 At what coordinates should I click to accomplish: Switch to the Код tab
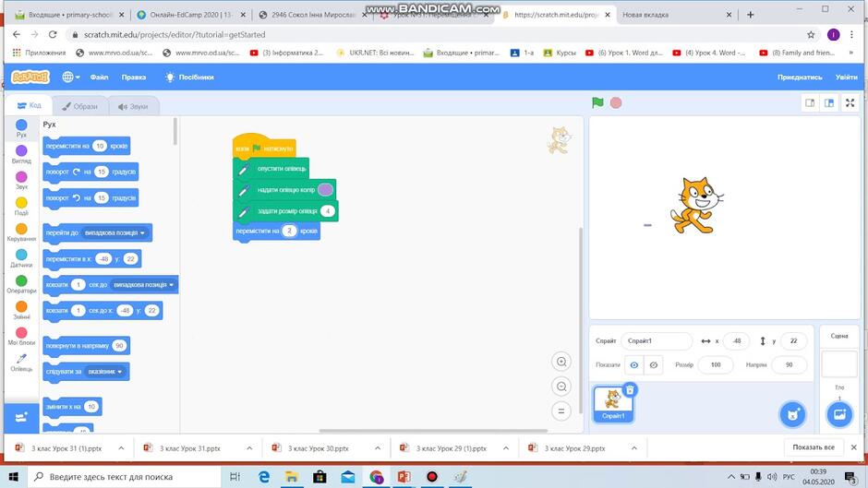[29, 105]
